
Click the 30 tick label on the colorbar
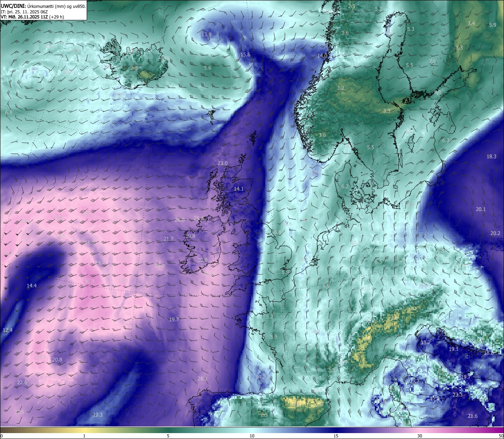click(x=420, y=436)
